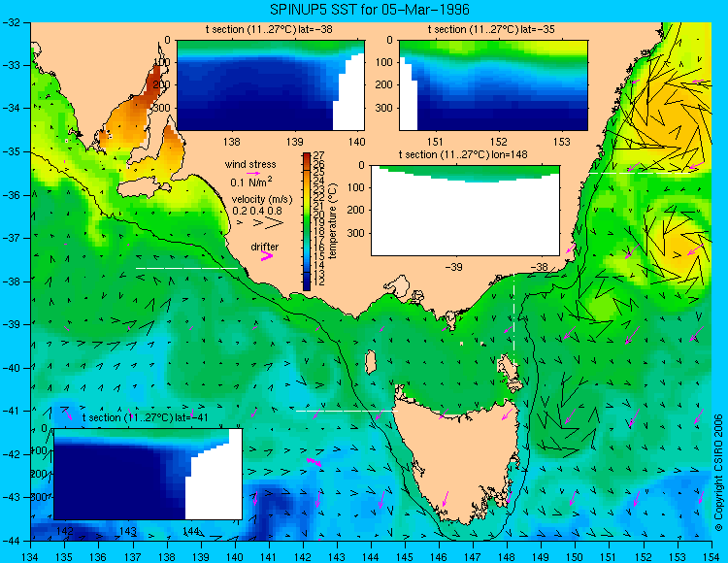Click the '0.1 N/m²' legend value
The height and width of the screenshot is (563, 728).
pyautogui.click(x=251, y=182)
